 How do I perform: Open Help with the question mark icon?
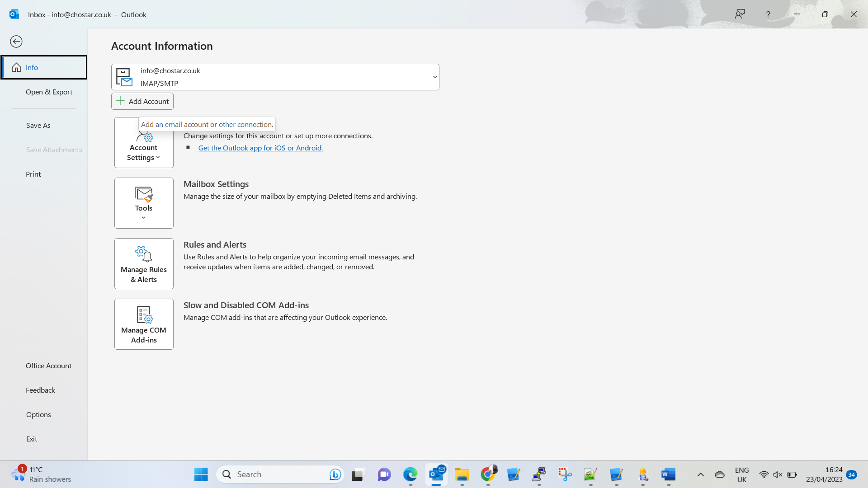pos(768,14)
